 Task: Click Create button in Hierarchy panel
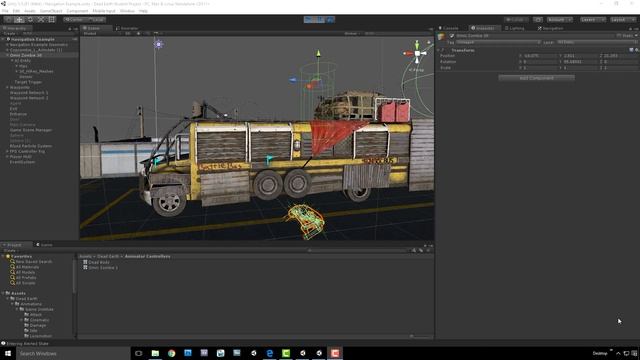click(x=10, y=33)
